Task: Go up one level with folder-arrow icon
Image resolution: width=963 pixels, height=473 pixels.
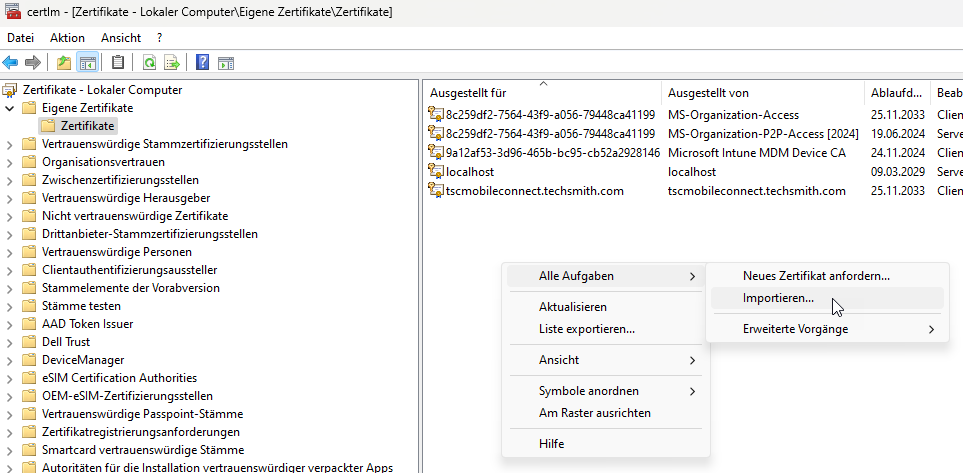Action: pos(64,63)
